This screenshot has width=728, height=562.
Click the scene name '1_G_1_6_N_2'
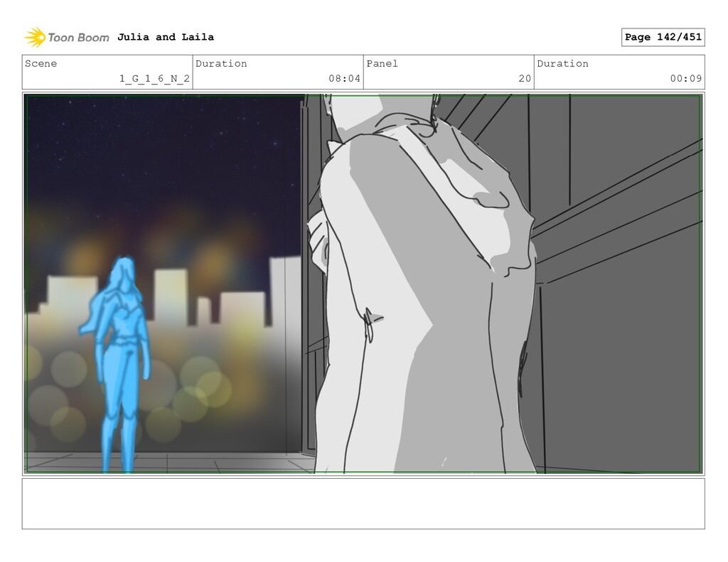pos(154,78)
